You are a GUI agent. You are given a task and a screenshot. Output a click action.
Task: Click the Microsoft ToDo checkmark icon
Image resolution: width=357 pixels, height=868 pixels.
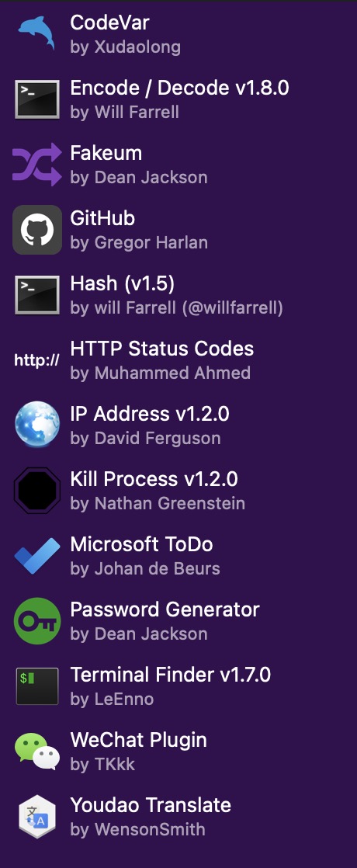[x=37, y=556]
